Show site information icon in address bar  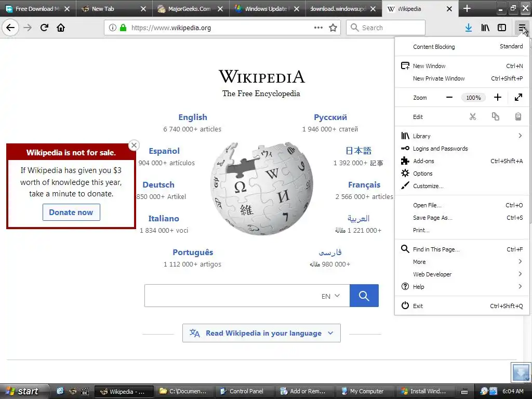click(112, 28)
